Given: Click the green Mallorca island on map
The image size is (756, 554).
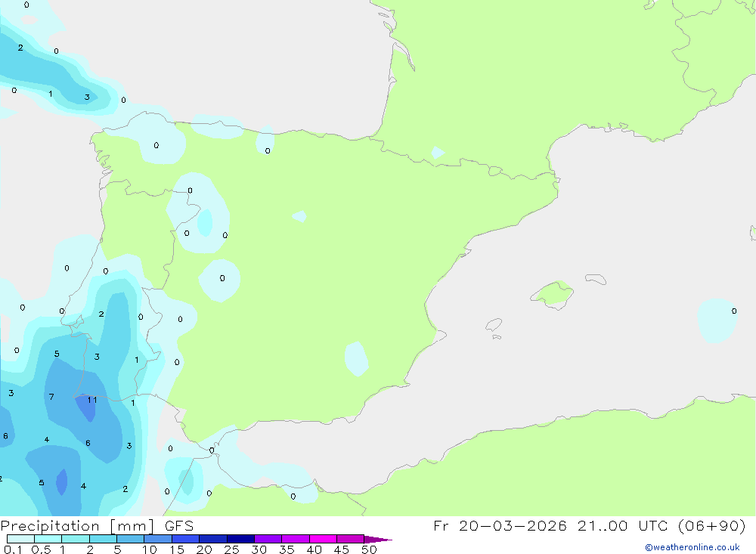Looking at the screenshot, I should click(x=553, y=294).
